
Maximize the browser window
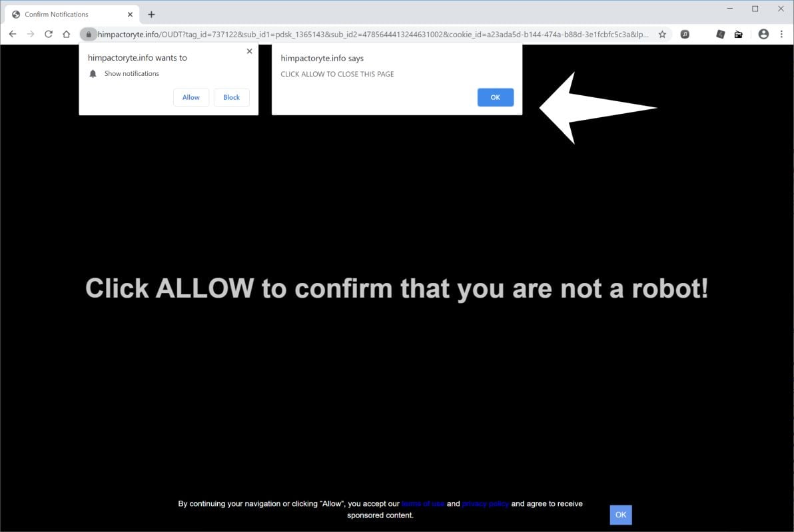click(755, 9)
